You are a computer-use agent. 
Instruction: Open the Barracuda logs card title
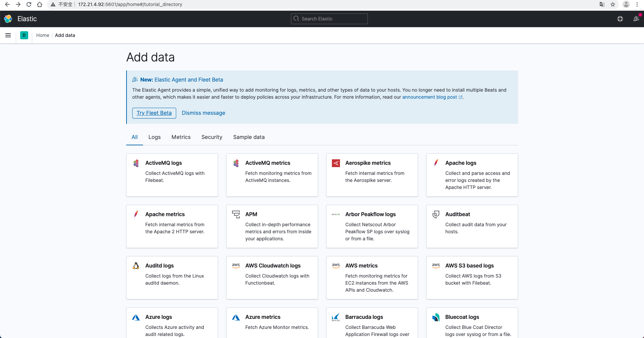pyautogui.click(x=364, y=317)
